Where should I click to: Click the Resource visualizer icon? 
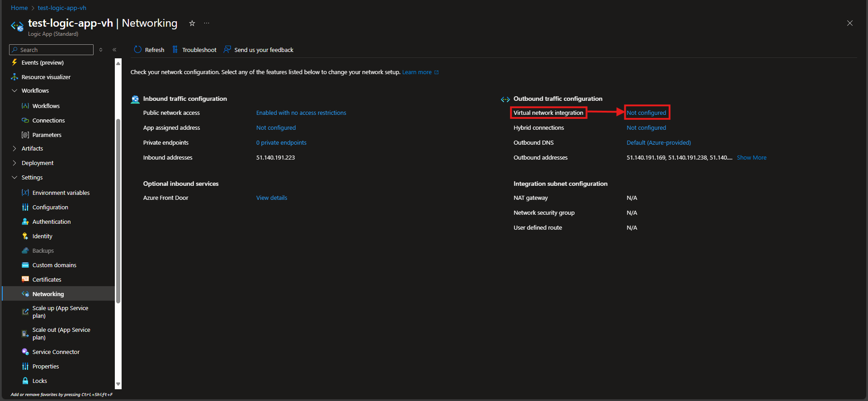point(14,77)
